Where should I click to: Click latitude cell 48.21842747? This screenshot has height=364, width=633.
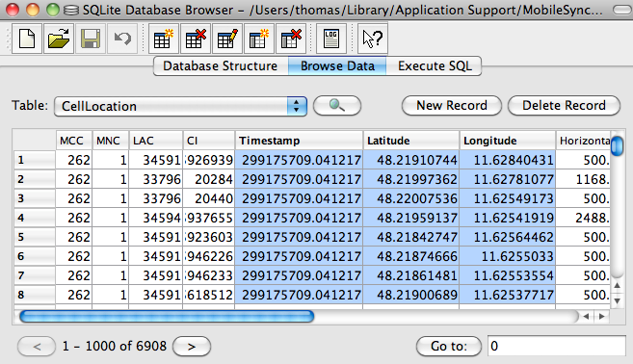[x=411, y=237]
